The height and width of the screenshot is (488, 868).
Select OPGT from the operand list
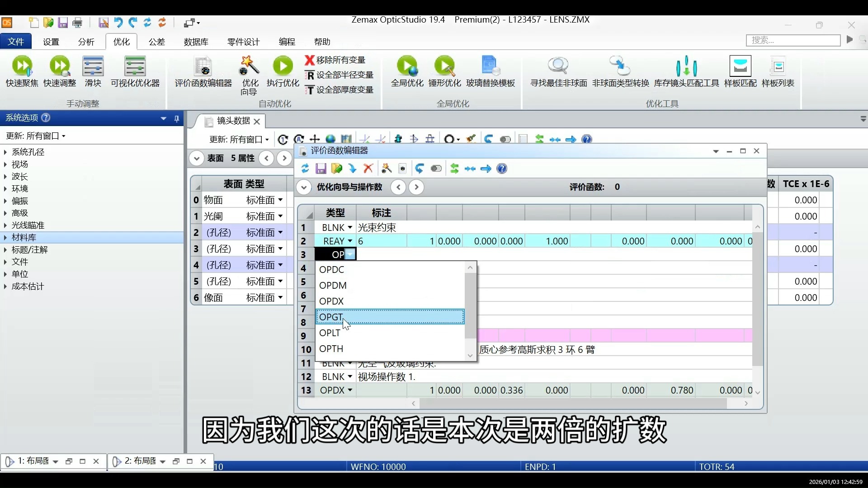click(x=331, y=317)
